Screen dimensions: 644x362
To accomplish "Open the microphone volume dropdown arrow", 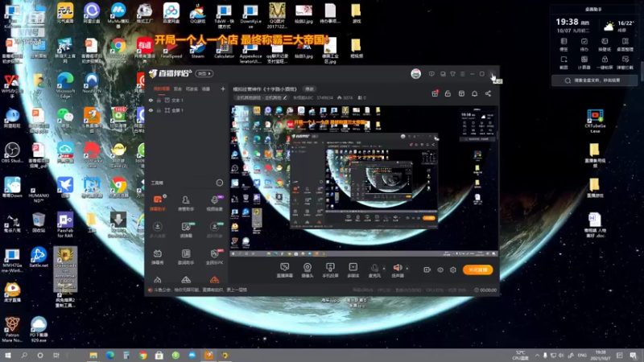I will pos(384,269).
